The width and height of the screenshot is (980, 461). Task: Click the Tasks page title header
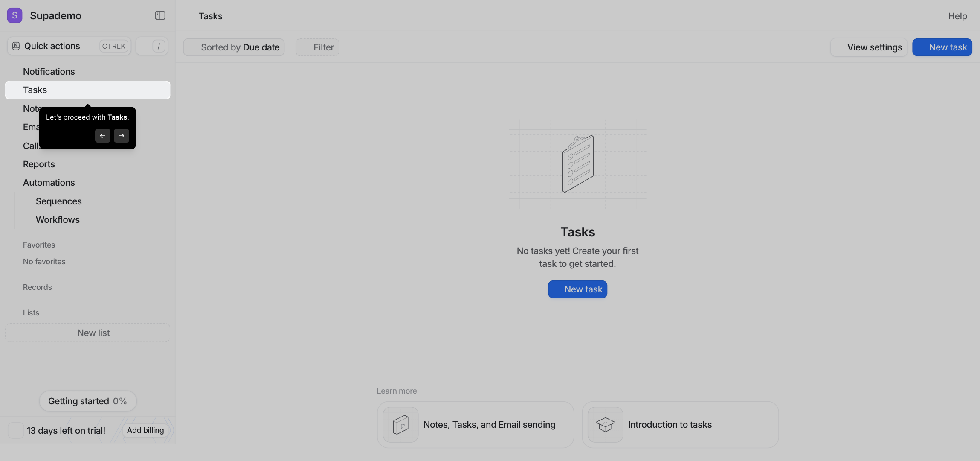(x=210, y=16)
